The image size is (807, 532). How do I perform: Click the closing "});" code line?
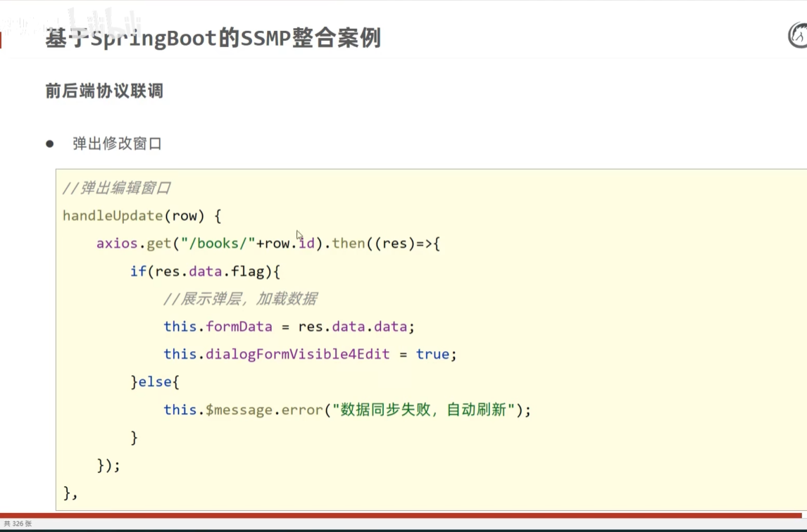coord(108,466)
